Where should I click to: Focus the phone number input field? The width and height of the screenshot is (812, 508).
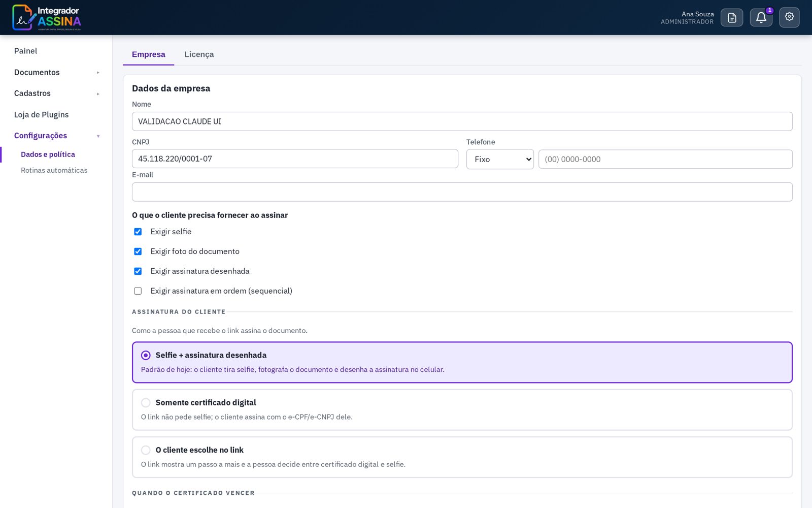tap(665, 159)
